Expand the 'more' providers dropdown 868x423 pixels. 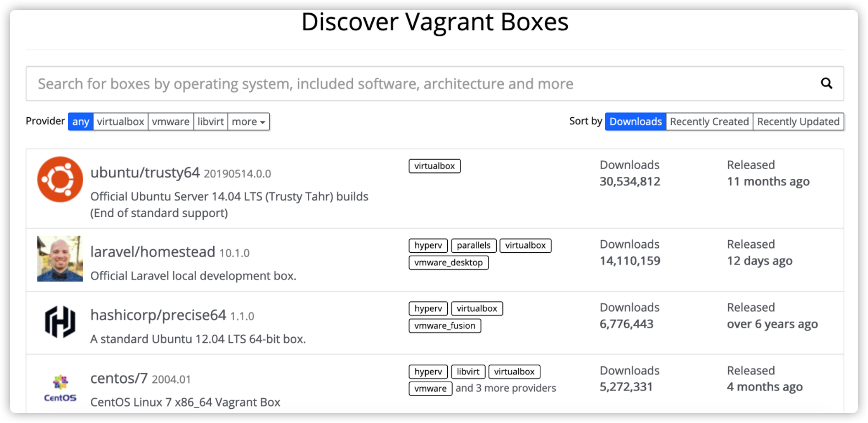(x=248, y=122)
